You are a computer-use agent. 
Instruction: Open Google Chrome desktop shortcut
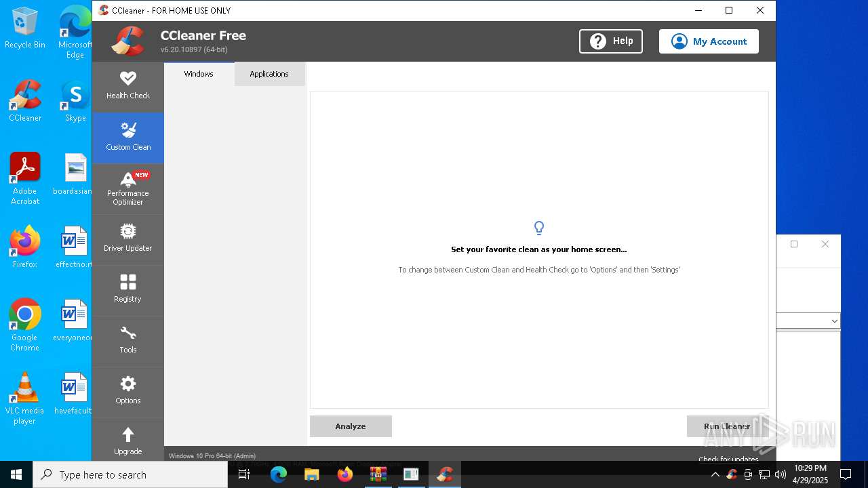pyautogui.click(x=25, y=325)
